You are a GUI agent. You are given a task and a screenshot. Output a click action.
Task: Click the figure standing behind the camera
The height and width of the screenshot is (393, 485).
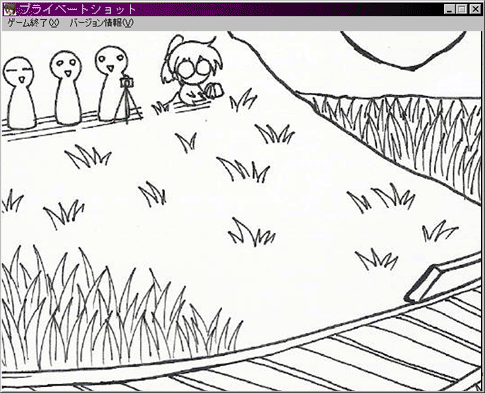111,83
